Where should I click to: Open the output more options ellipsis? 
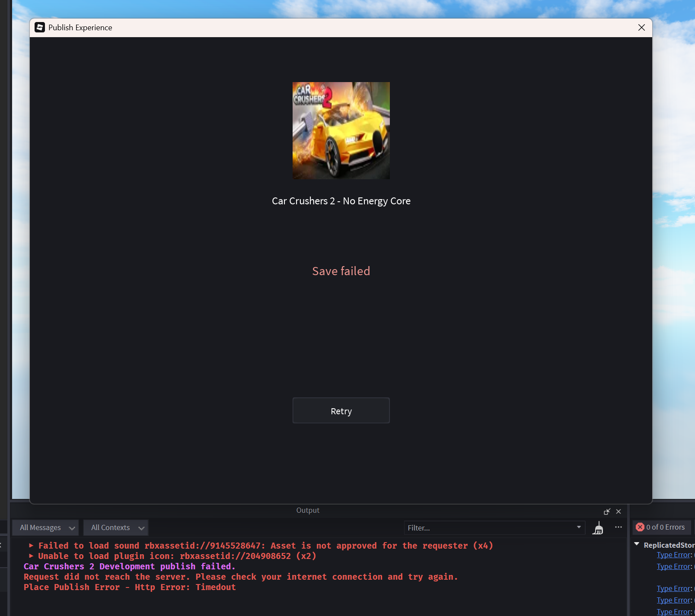point(618,527)
